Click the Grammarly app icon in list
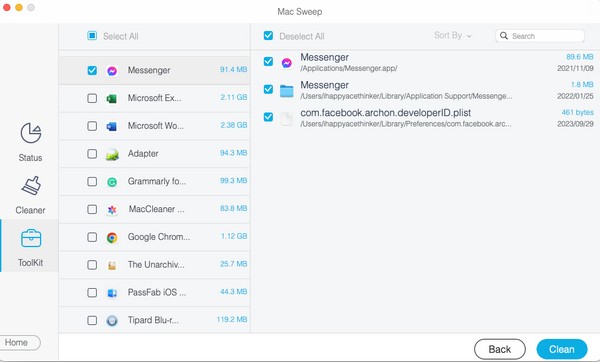This screenshot has height=362, width=600. 112,182
